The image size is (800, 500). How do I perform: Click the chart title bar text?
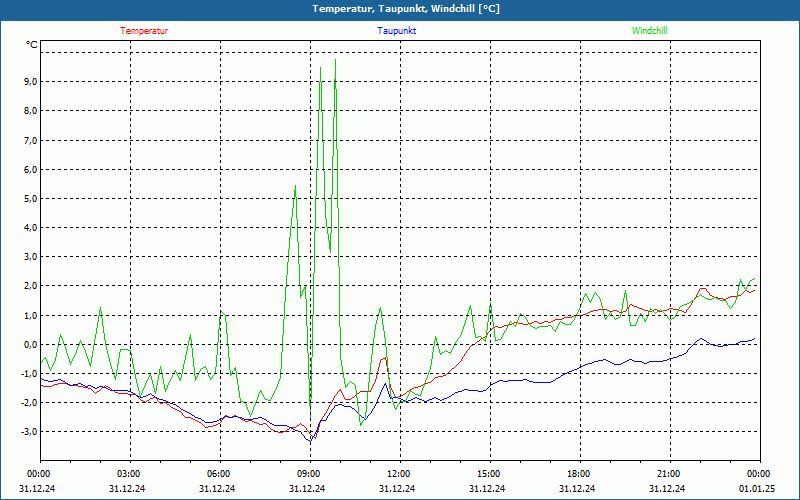(406, 8)
